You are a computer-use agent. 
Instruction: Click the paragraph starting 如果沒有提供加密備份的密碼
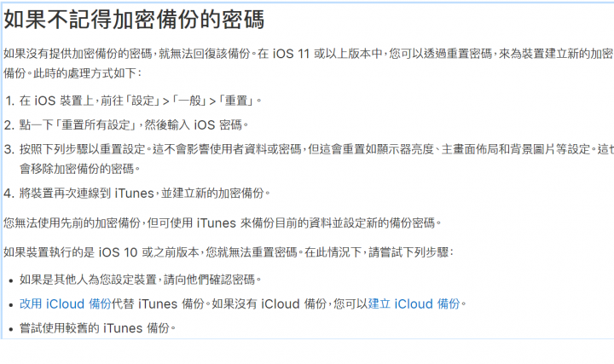(308, 63)
